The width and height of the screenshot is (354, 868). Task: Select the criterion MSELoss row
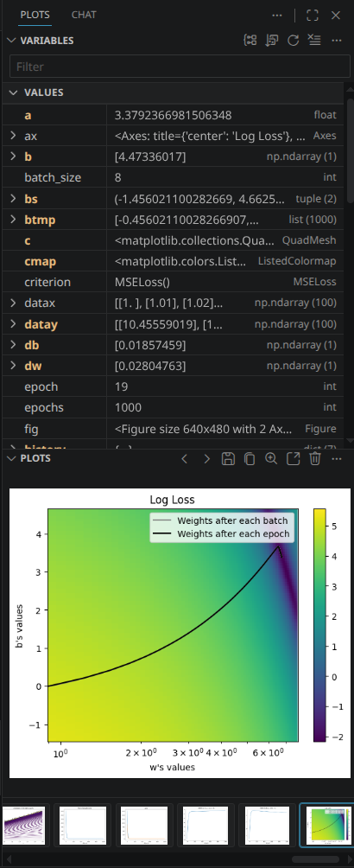click(x=174, y=283)
